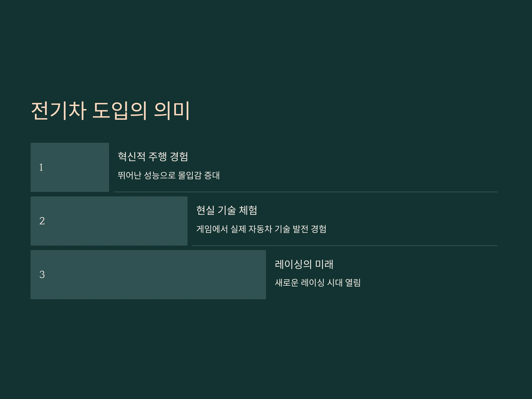Click the word 전기차 in the title
The image size is (532, 399).
pos(59,111)
